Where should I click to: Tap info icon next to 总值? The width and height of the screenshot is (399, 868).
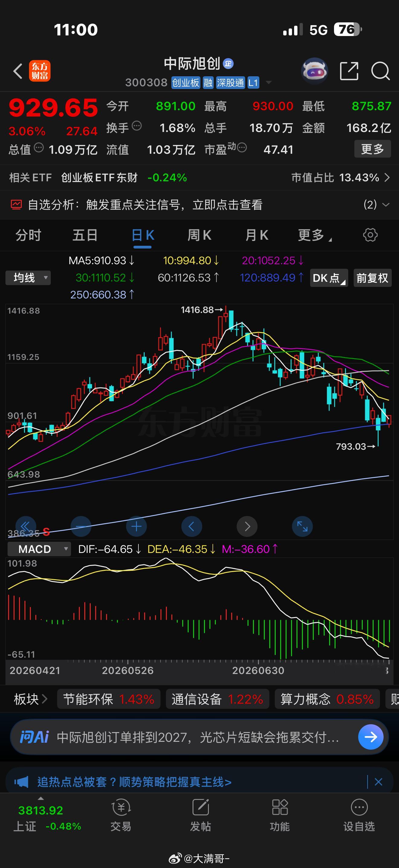point(39,148)
